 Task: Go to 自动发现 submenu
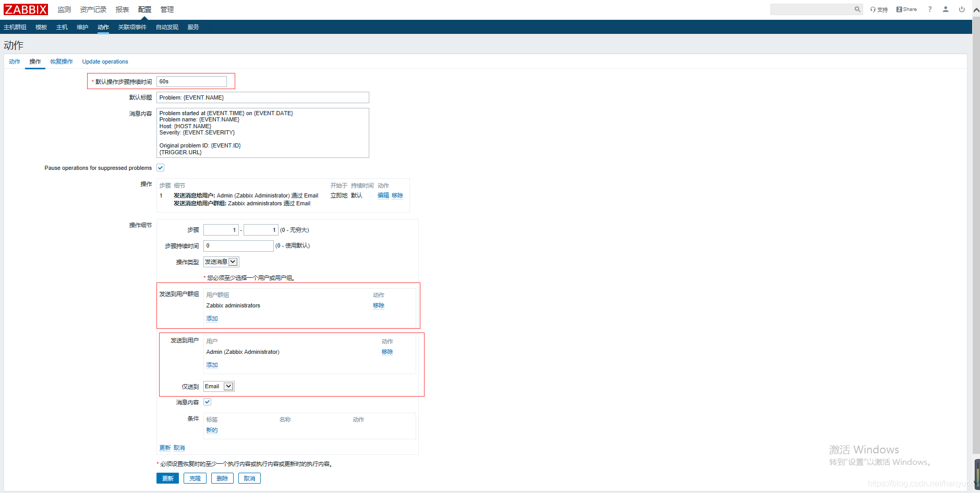pos(167,27)
